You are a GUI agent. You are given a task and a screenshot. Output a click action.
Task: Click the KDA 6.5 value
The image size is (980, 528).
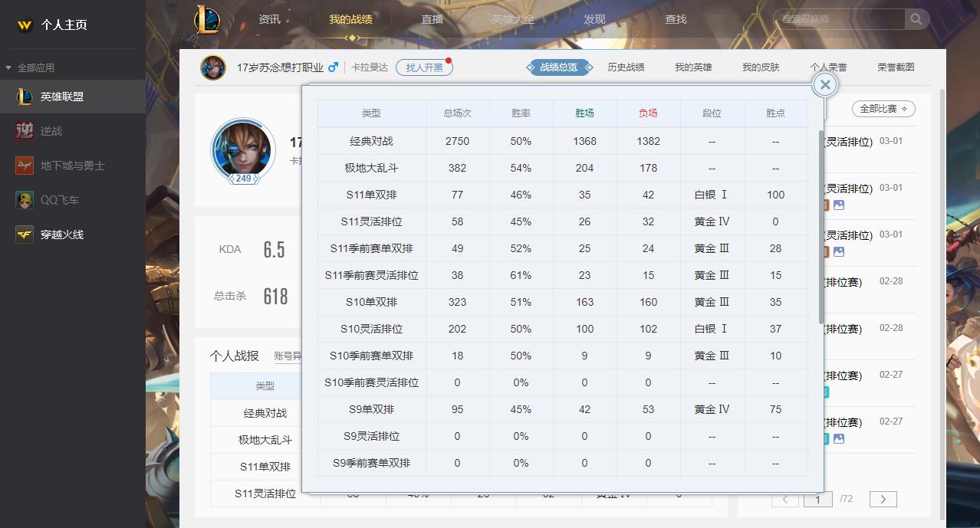click(x=275, y=249)
